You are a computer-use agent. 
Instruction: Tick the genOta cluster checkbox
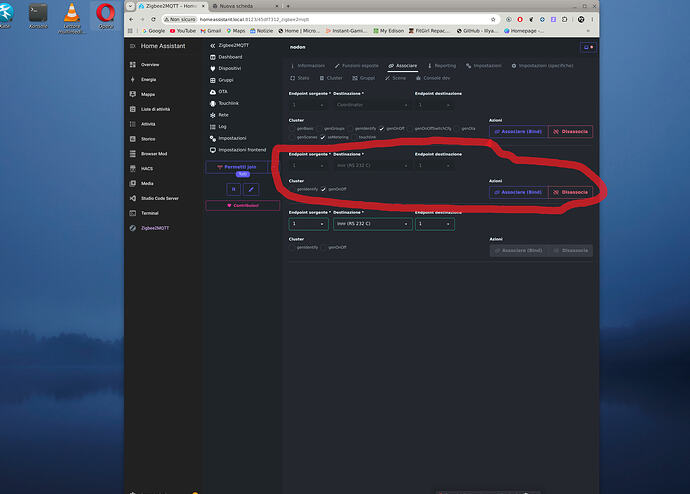pos(457,129)
